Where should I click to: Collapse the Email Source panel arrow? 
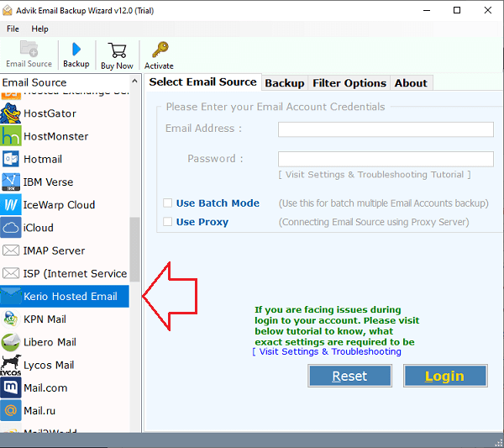pos(134,81)
